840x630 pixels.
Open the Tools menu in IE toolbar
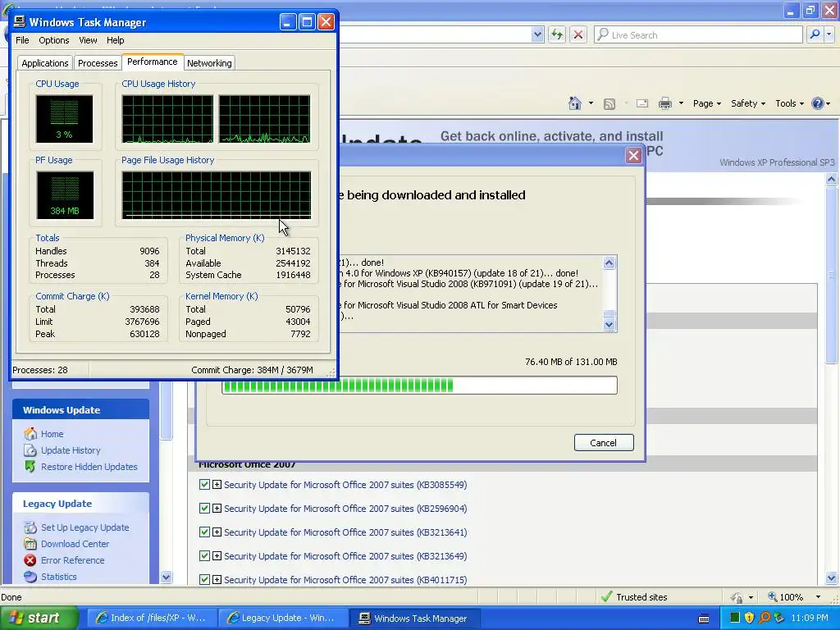point(789,103)
